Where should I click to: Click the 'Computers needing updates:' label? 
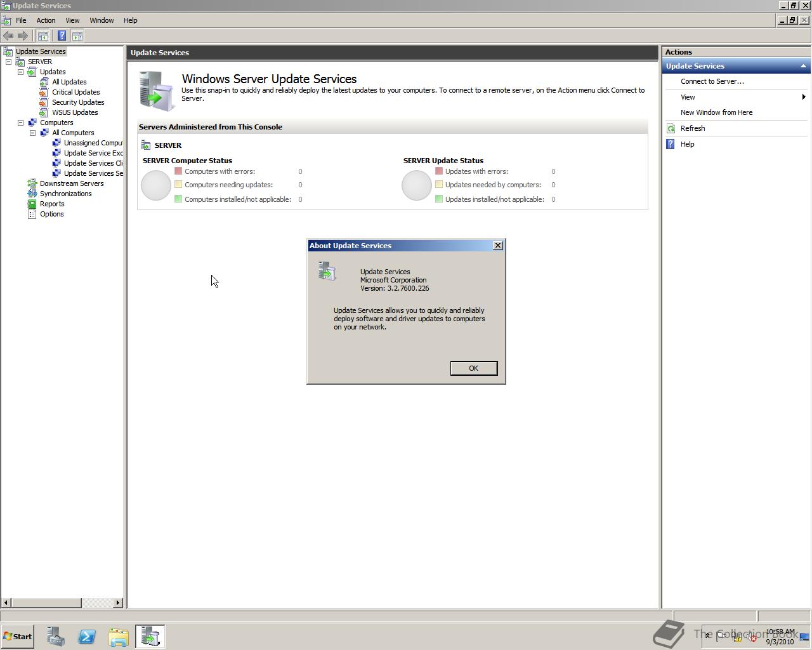click(x=228, y=185)
